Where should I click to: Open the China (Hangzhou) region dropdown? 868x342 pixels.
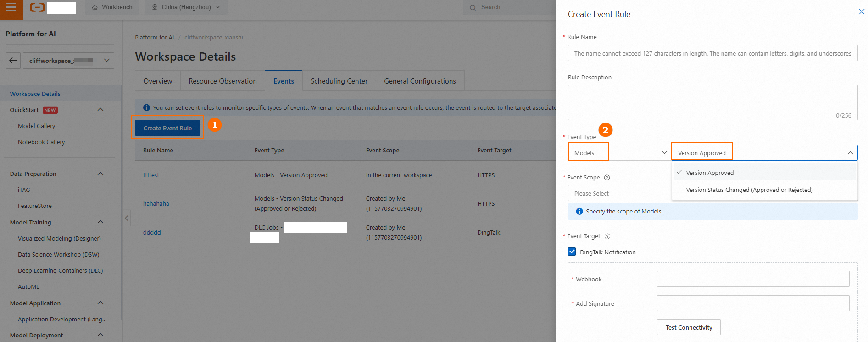[x=186, y=7]
